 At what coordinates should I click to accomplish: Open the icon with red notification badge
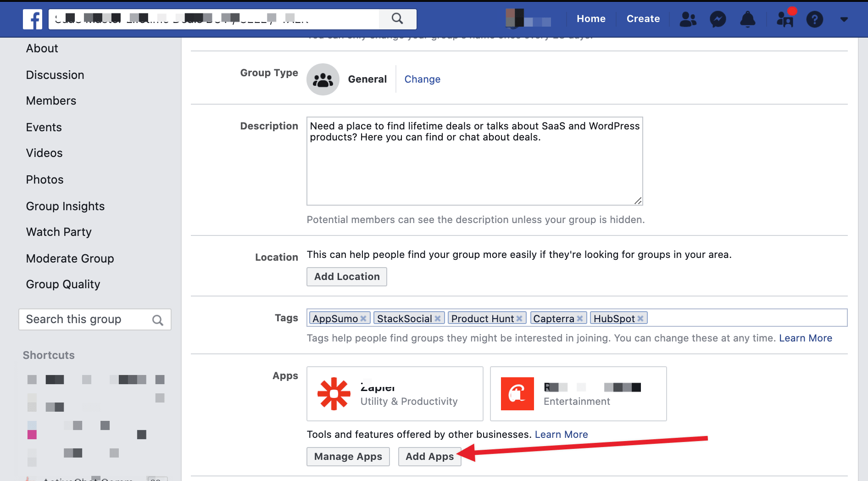tap(785, 19)
